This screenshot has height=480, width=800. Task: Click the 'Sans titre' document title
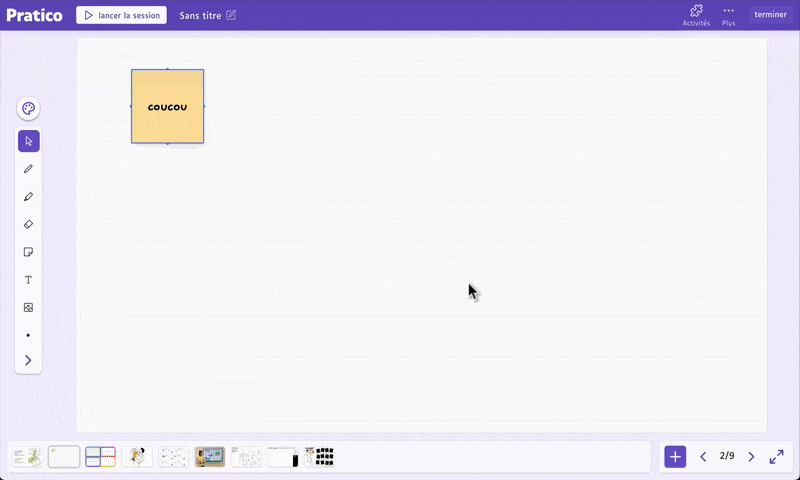click(200, 15)
